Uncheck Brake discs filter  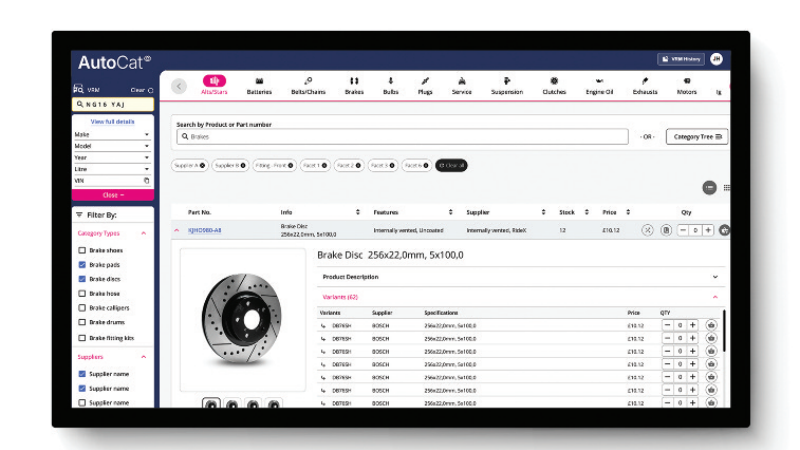tap(82, 279)
